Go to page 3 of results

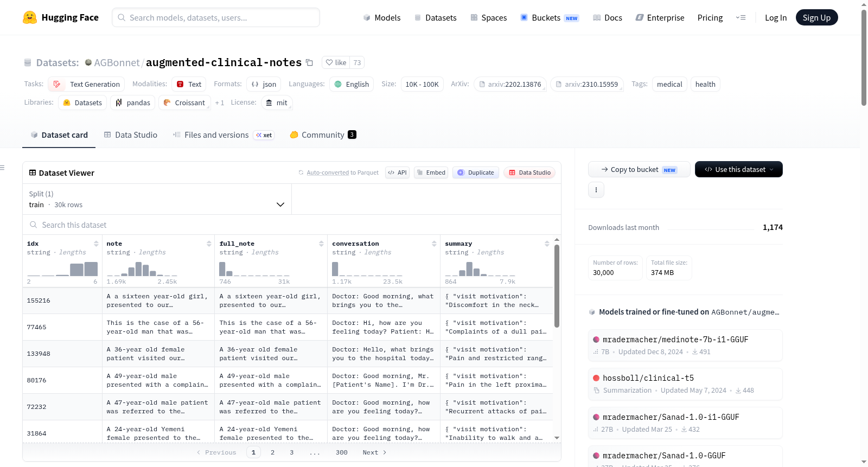[x=291, y=452]
